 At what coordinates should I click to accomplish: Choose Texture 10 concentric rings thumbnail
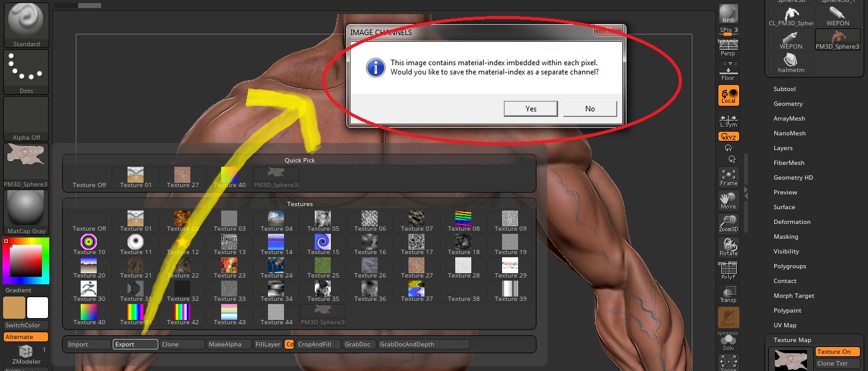point(89,245)
